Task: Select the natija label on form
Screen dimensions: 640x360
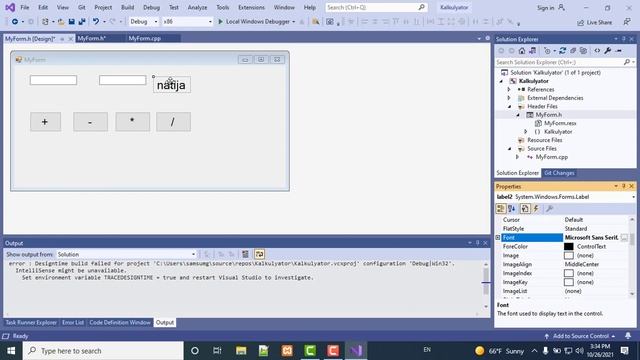Action: [171, 85]
